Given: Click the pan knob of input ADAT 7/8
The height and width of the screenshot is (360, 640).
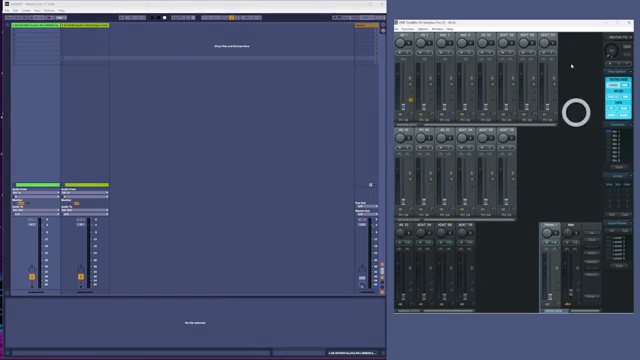Looking at the screenshot, I should tap(544, 43).
